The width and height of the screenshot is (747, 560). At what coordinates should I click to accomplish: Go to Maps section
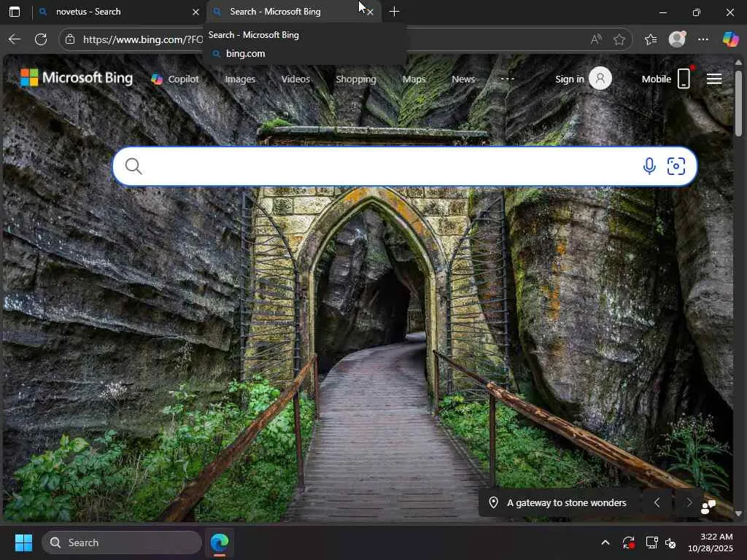[414, 79]
